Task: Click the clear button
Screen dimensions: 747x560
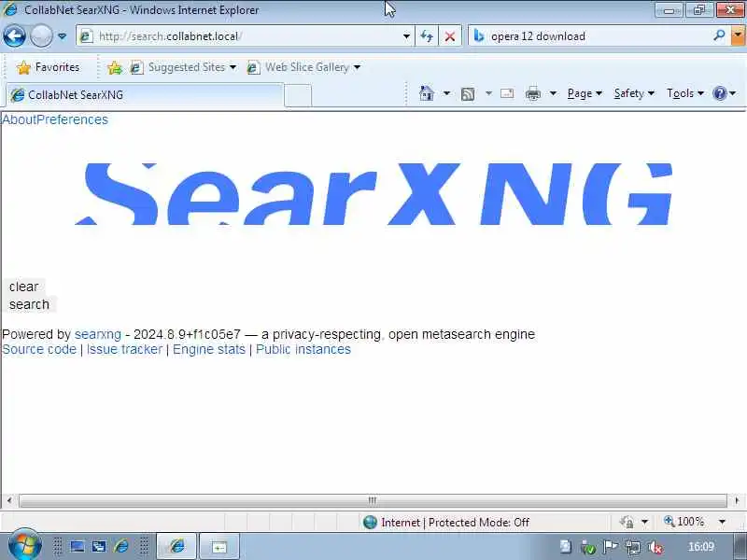Action: pos(24,287)
